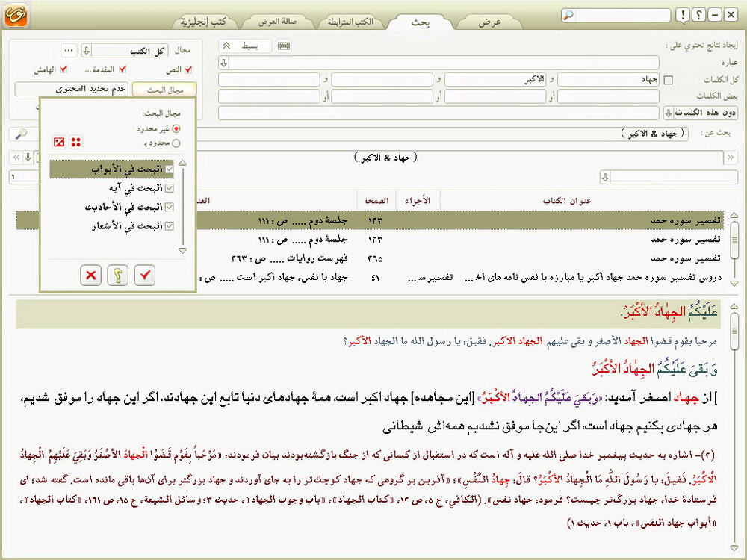Sort by the عنوان الكتاب column header
747x560 pixels.
coord(567,201)
